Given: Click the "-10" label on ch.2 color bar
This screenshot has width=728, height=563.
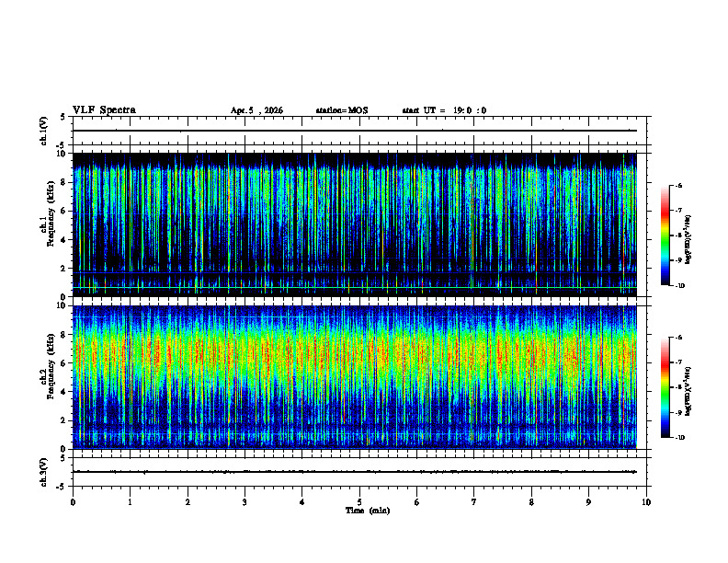Looking at the screenshot, I should coord(678,438).
